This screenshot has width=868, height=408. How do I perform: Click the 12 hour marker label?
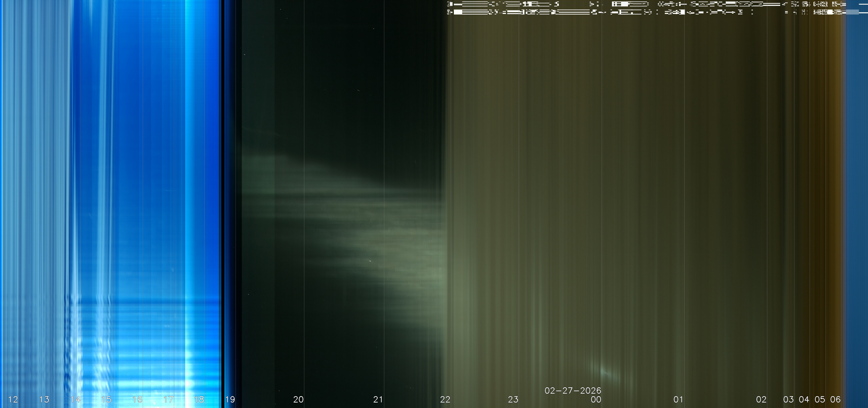click(x=13, y=400)
